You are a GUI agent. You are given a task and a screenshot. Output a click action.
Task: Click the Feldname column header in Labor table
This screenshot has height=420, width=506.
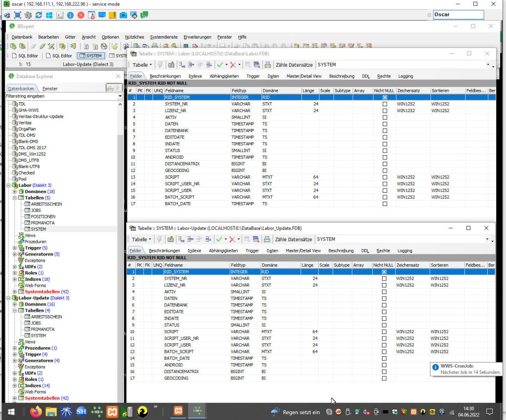coord(197,90)
